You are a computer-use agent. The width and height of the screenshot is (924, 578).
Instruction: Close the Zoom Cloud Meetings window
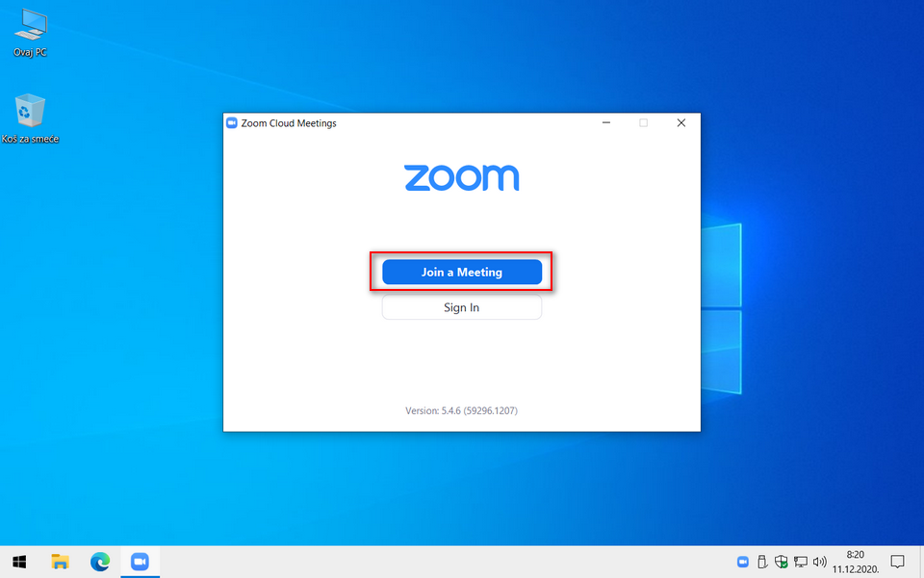(681, 122)
